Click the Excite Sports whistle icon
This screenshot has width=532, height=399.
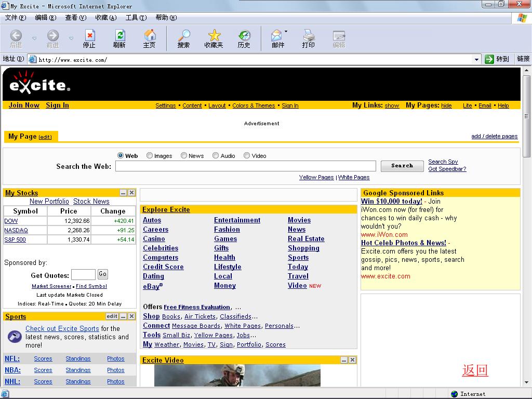click(x=15, y=337)
